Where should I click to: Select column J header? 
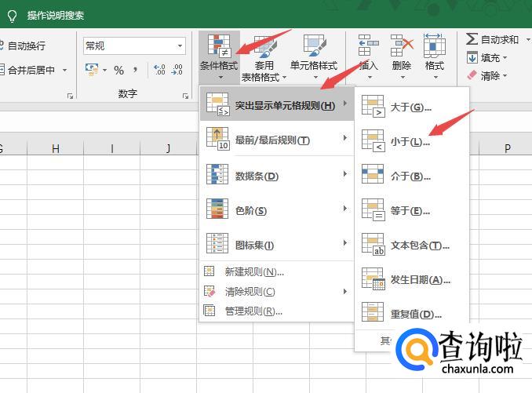click(x=168, y=148)
